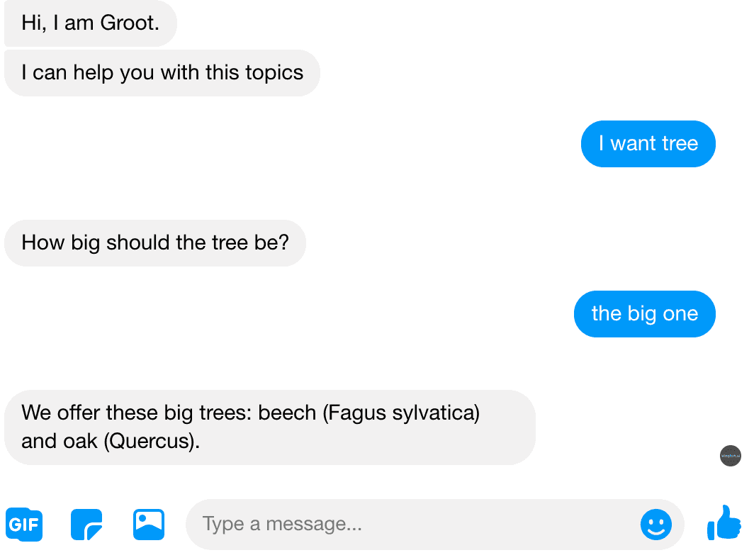
Task: Click the small round bot avatar
Action: coord(731,456)
